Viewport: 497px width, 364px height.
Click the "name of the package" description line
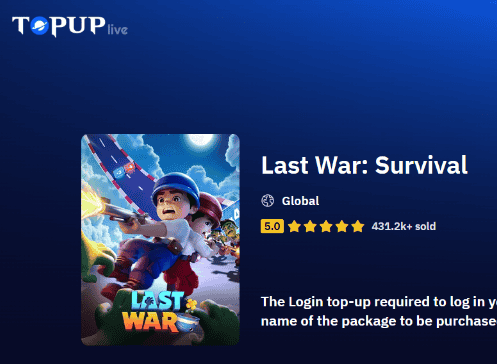[x=379, y=321]
